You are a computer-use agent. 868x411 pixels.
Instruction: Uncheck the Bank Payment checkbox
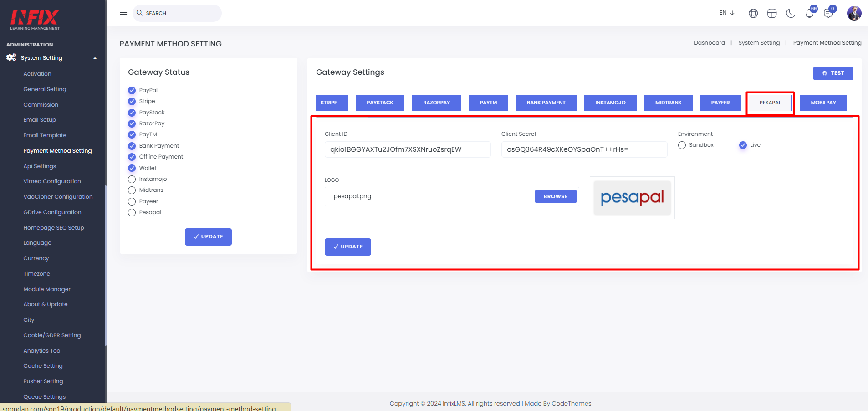click(132, 146)
